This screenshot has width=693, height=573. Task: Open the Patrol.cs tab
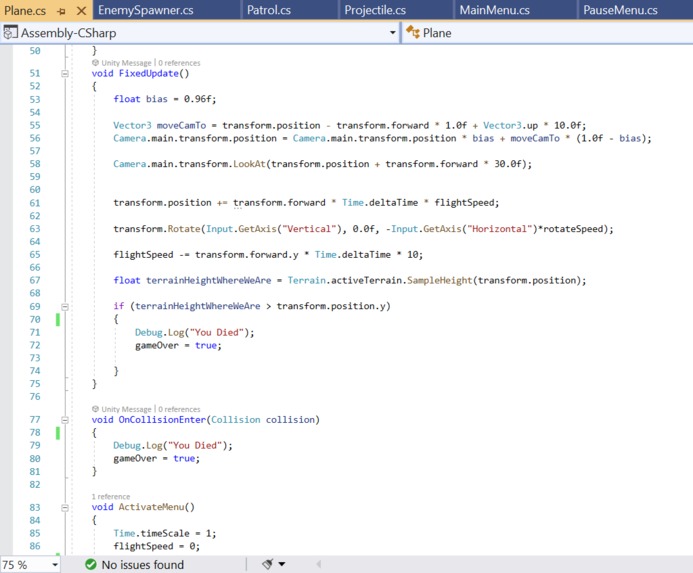(268, 10)
